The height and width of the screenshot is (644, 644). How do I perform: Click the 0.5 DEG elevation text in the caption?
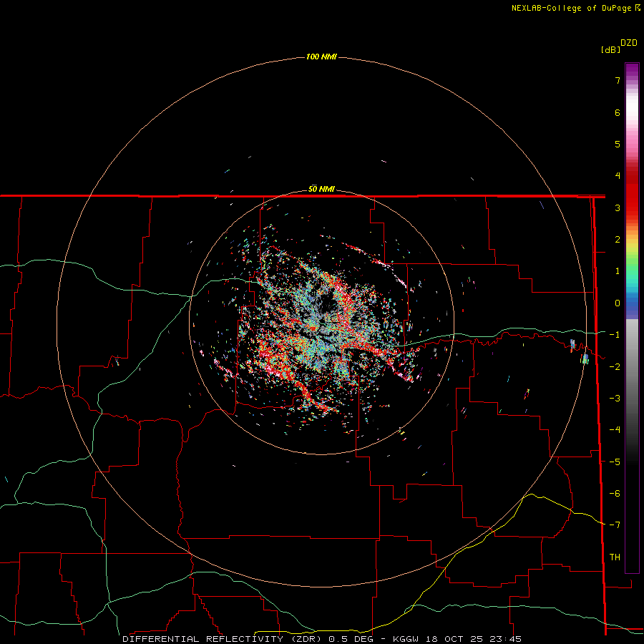pyautogui.click(x=351, y=639)
